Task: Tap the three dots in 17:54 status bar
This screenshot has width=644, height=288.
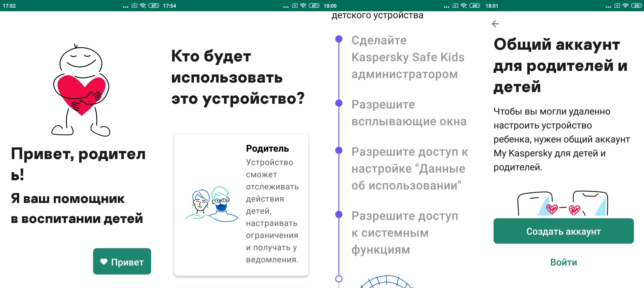Action: (x=286, y=7)
